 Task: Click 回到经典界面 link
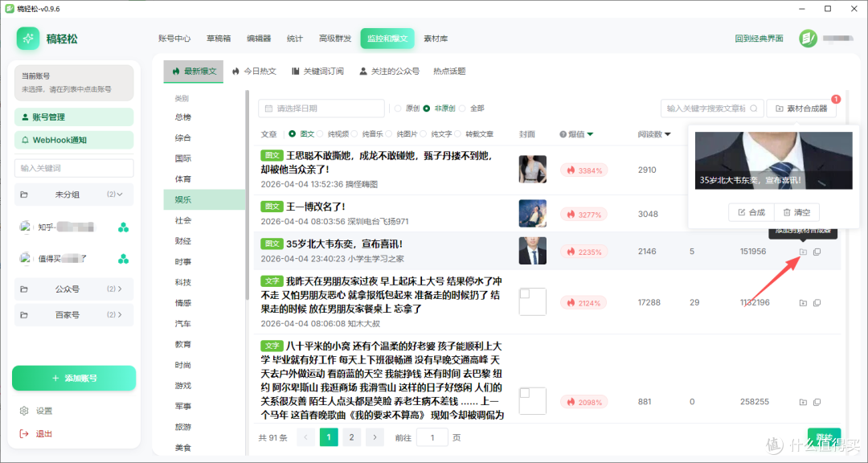(759, 39)
